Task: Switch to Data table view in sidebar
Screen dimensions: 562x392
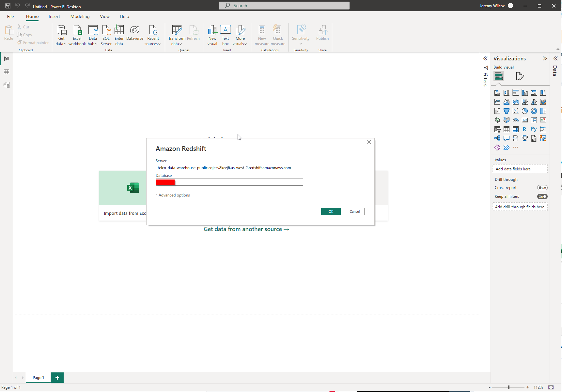Action: point(7,72)
